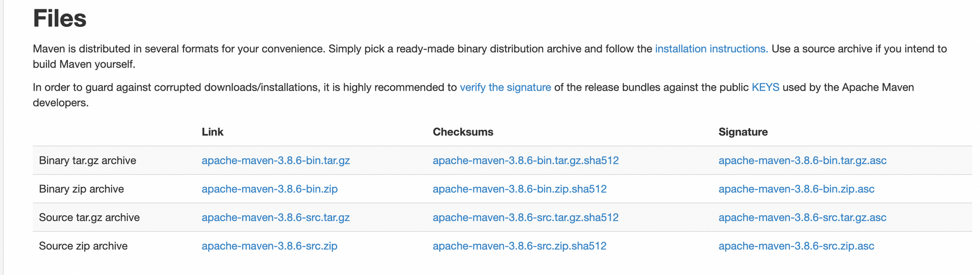Select the Signature column header
This screenshot has width=980, height=275.
[743, 132]
